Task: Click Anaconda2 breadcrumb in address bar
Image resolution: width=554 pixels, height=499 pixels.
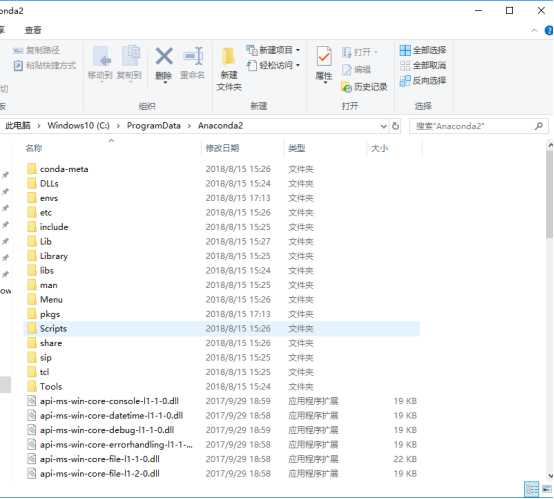Action: pos(220,125)
